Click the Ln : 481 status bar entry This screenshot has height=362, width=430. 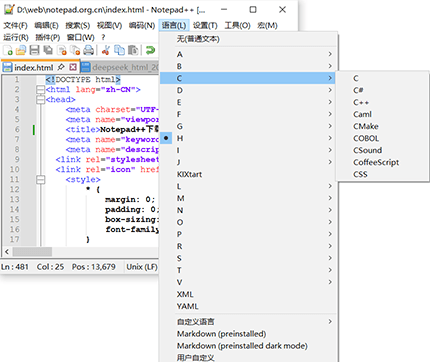[x=15, y=267]
